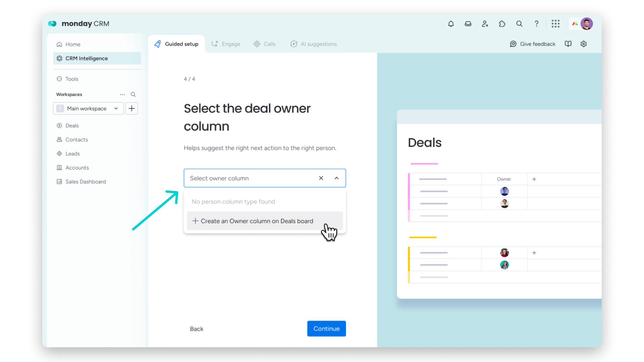
Task: Create an Owner column on Deals board
Action: click(x=265, y=221)
